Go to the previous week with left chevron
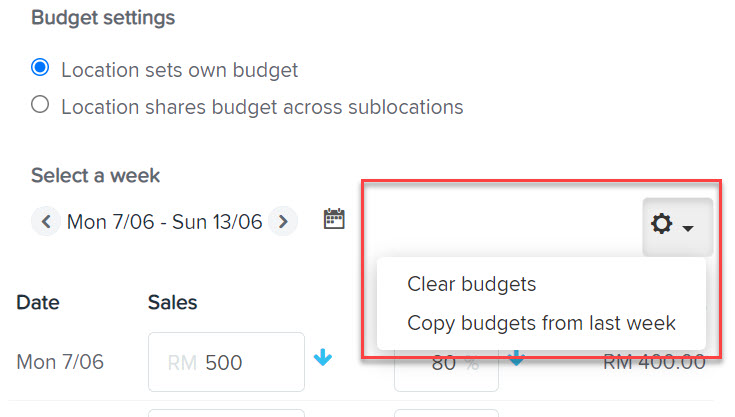 [46, 221]
